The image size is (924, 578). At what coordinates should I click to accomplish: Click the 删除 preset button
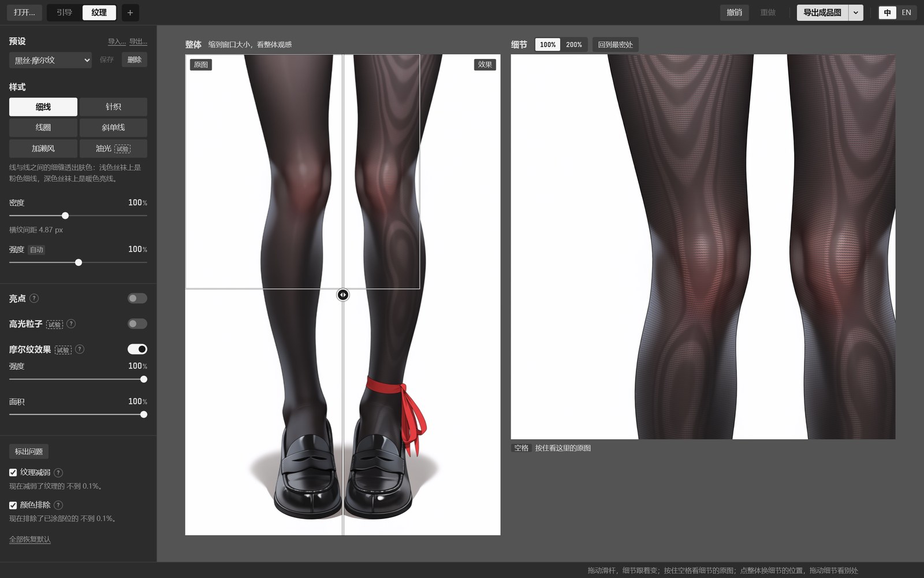click(135, 60)
